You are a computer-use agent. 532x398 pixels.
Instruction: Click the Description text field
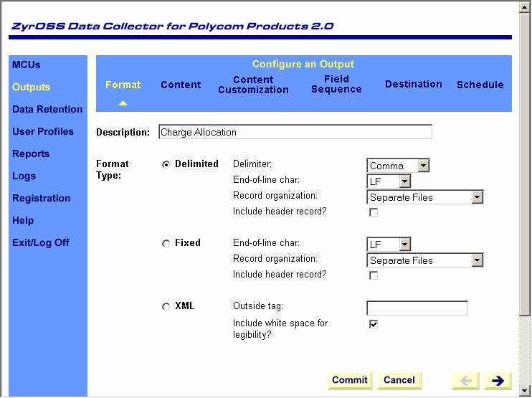click(x=295, y=132)
